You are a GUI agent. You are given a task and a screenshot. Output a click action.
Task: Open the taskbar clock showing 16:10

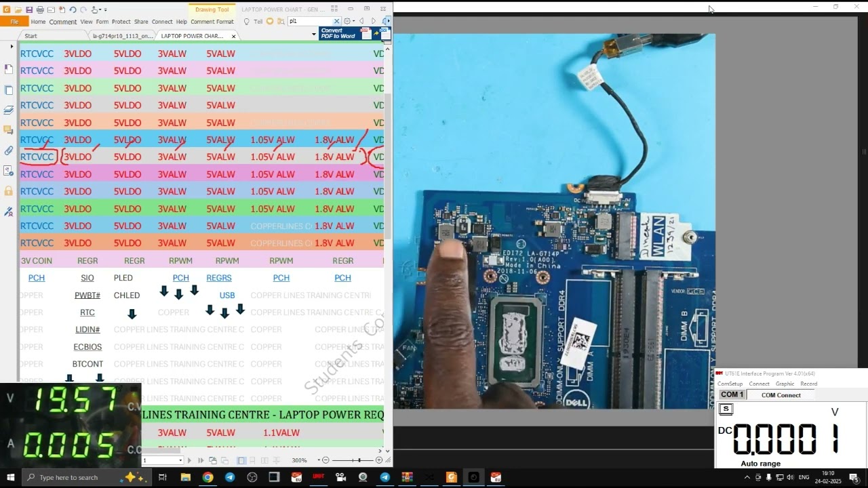(828, 477)
